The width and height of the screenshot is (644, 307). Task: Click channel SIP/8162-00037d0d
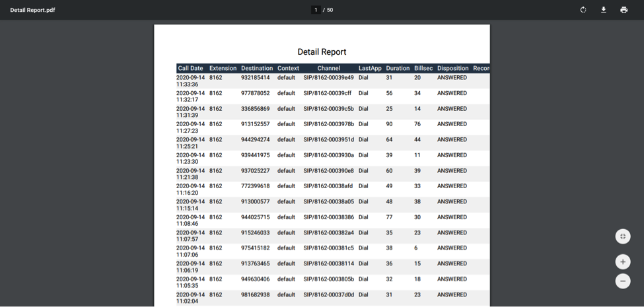[328, 294]
